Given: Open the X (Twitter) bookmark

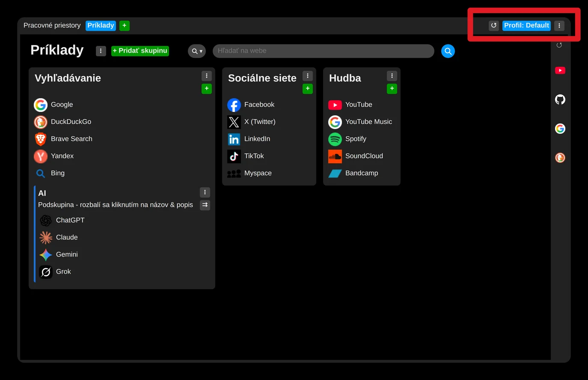Looking at the screenshot, I should pyautogui.click(x=252, y=122).
